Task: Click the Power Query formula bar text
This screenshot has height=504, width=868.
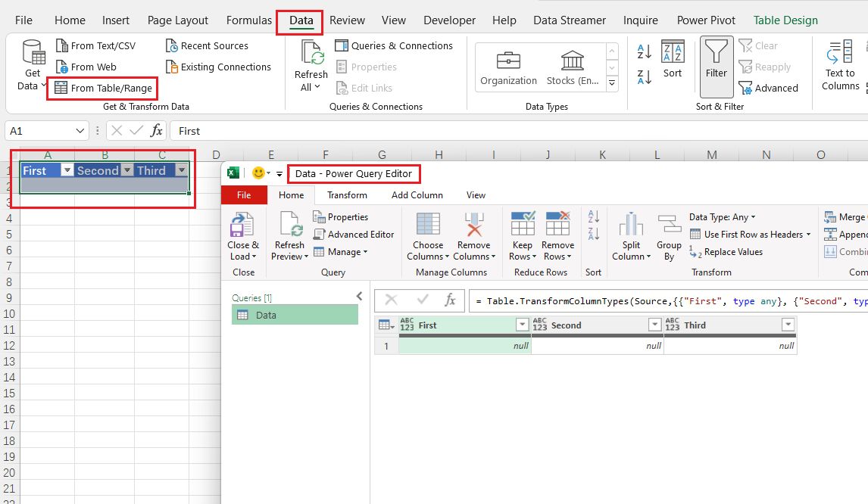Action: click(668, 301)
